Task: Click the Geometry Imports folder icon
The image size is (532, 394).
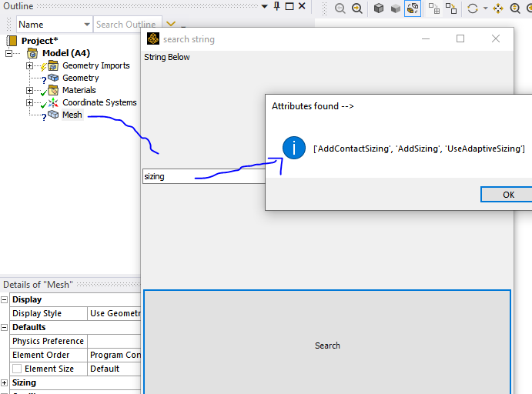Action: (x=53, y=65)
